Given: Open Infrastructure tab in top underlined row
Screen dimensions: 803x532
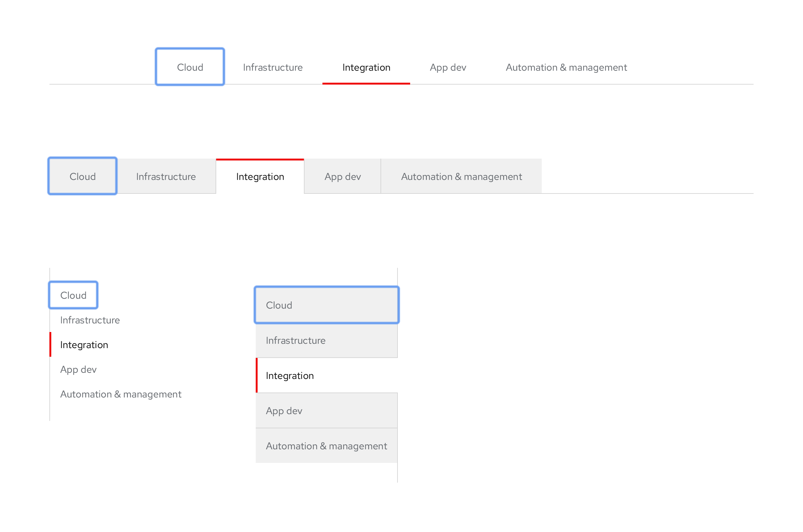Looking at the screenshot, I should tap(272, 67).
